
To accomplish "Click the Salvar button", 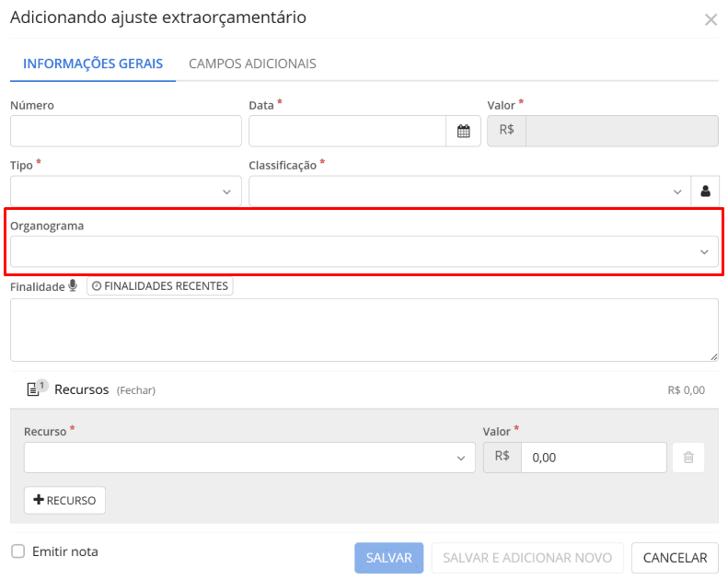I will click(388, 558).
